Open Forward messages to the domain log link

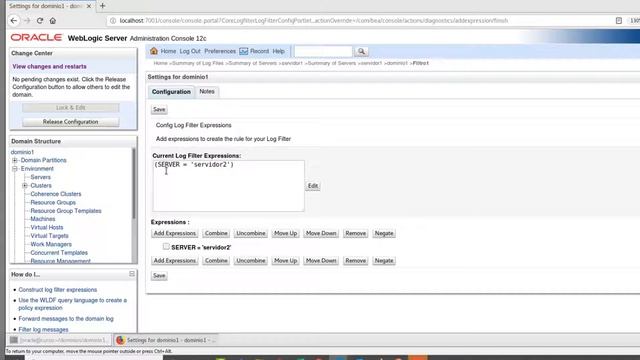point(66,318)
